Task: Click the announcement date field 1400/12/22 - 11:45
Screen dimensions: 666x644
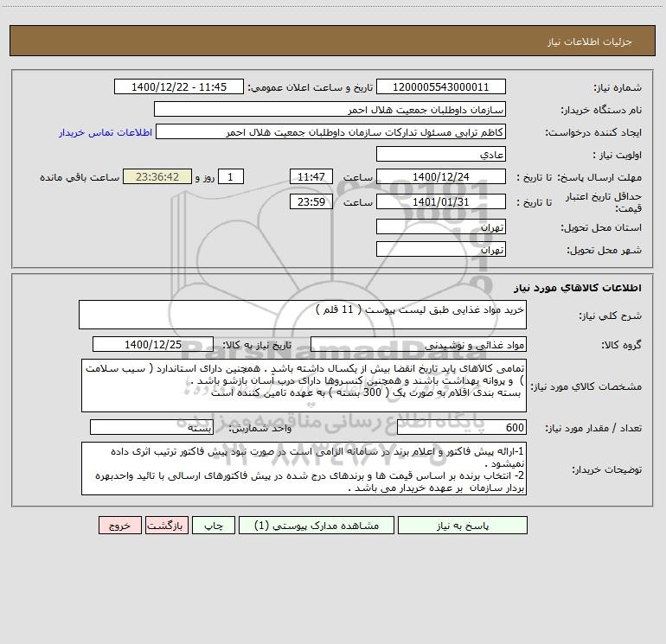Action: pos(179,86)
